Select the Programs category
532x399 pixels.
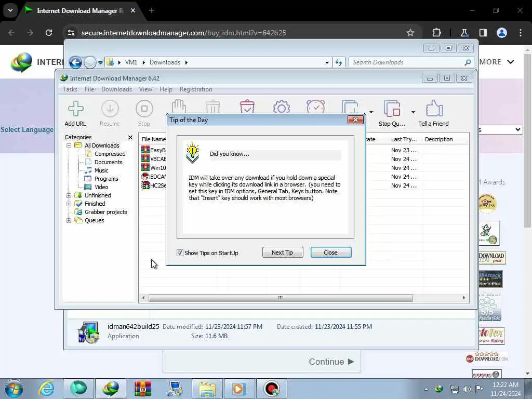tap(106, 179)
